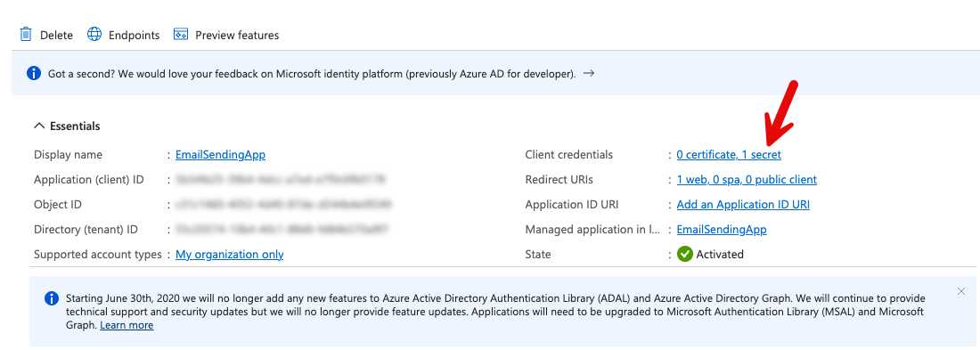
Task: Open the managed application EmailSendingApp link
Action: pos(722,230)
